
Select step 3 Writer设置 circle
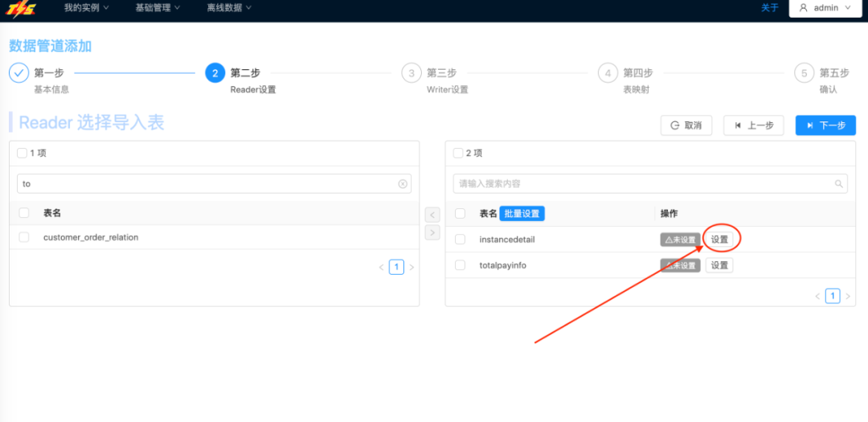click(x=411, y=72)
